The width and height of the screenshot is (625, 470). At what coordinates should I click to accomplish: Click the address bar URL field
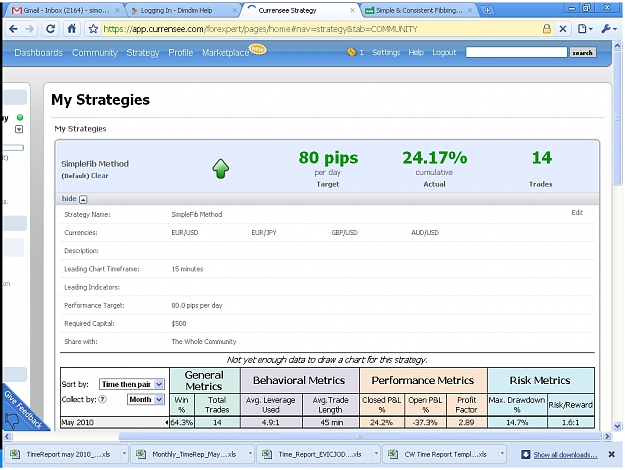point(319,29)
